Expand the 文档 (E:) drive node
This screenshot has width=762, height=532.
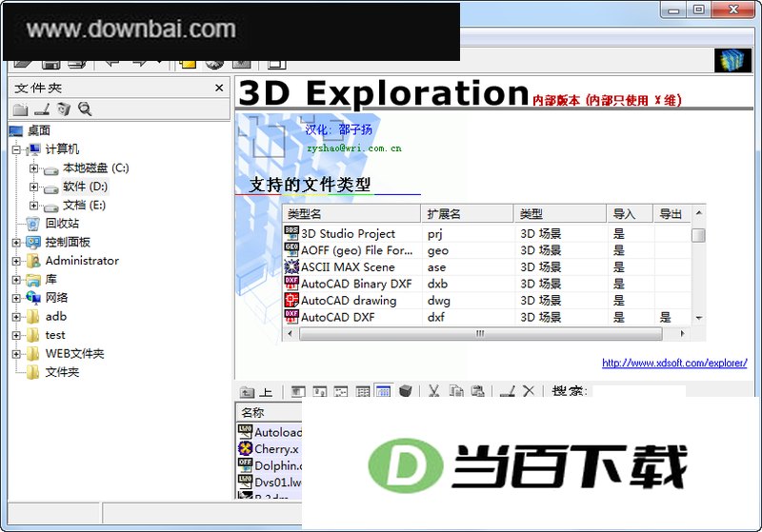pyautogui.click(x=33, y=206)
